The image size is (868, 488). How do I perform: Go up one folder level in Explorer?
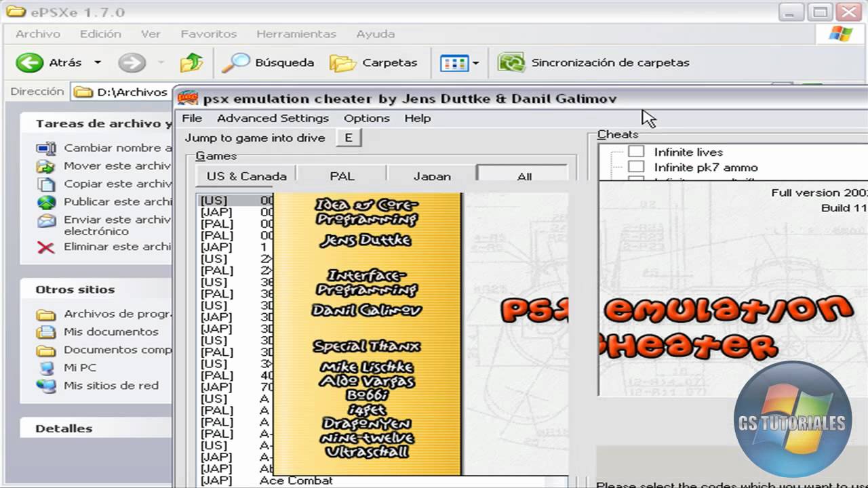191,63
